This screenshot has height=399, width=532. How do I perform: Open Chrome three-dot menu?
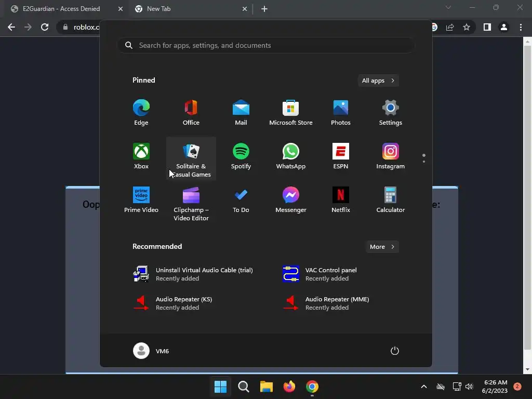click(x=521, y=27)
